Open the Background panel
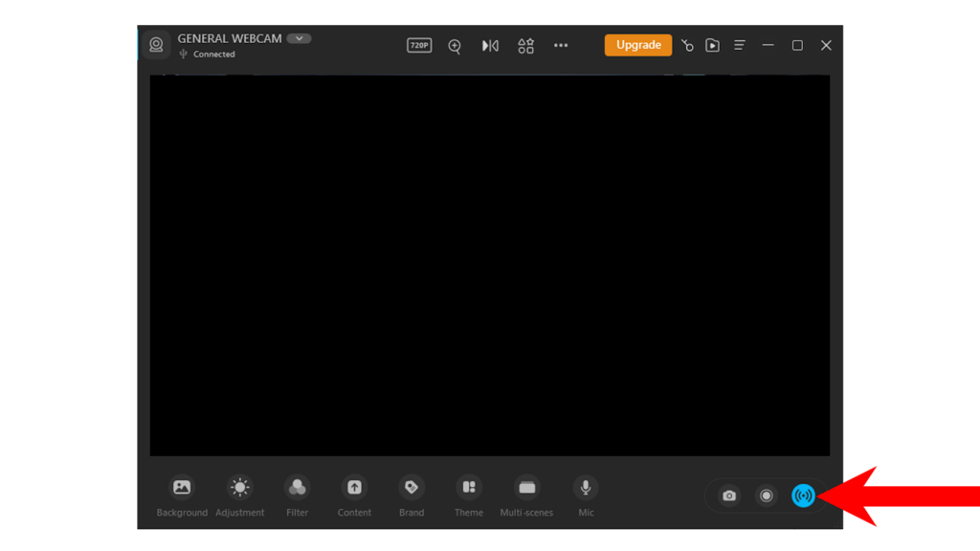This screenshot has width=980, height=551. (182, 496)
